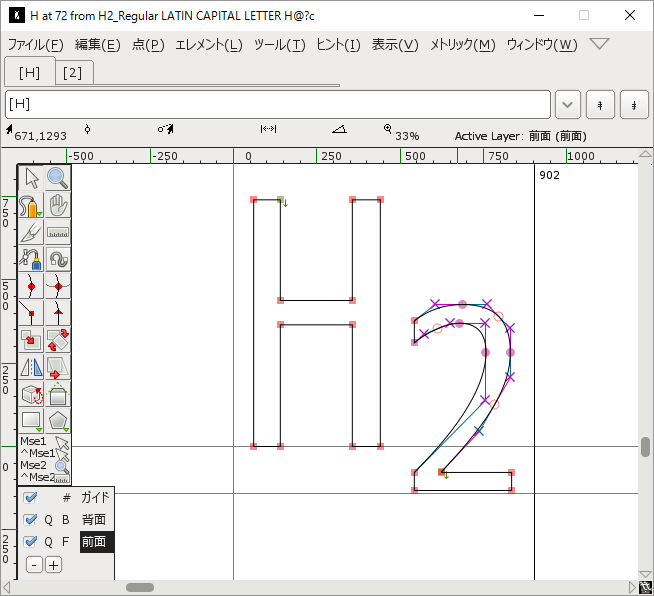Image resolution: width=654 pixels, height=596 pixels.
Task: Select the add Tangent point tool
Action: (x=58, y=313)
